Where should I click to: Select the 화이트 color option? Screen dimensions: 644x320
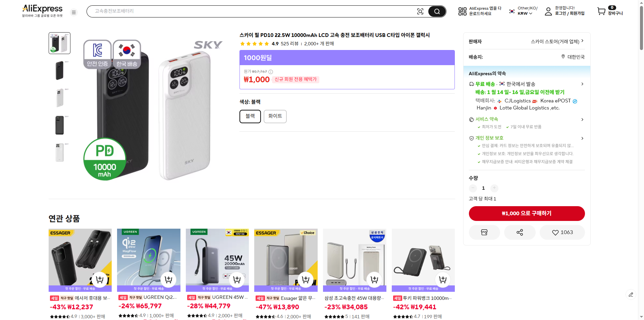point(275,116)
